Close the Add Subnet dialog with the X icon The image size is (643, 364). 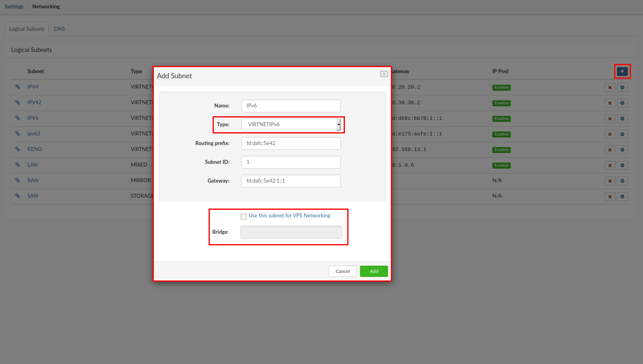[384, 74]
